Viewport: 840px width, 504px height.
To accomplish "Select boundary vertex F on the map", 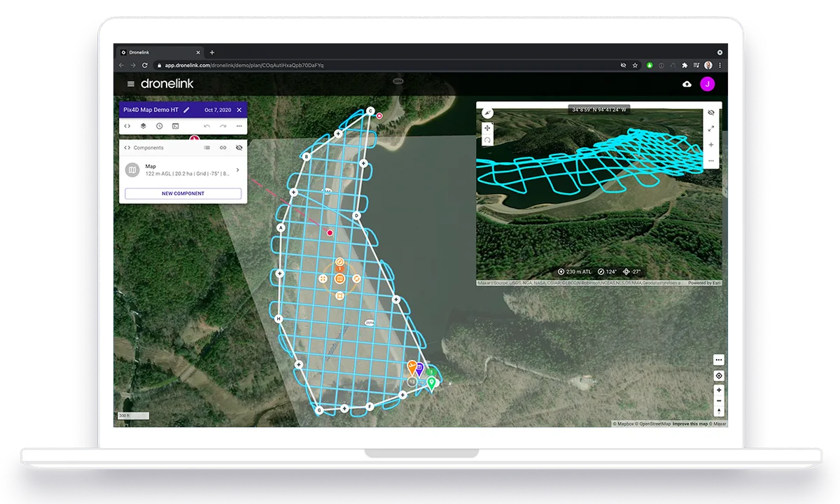I will click(x=370, y=406).
